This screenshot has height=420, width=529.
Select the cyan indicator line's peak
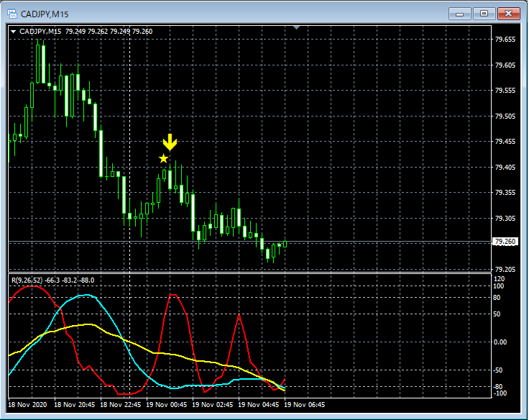(86, 295)
